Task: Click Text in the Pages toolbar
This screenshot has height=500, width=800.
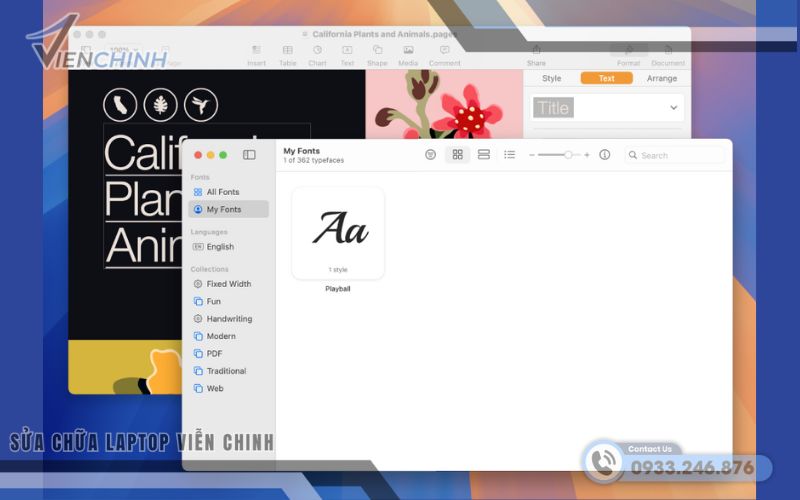Action: click(x=347, y=56)
